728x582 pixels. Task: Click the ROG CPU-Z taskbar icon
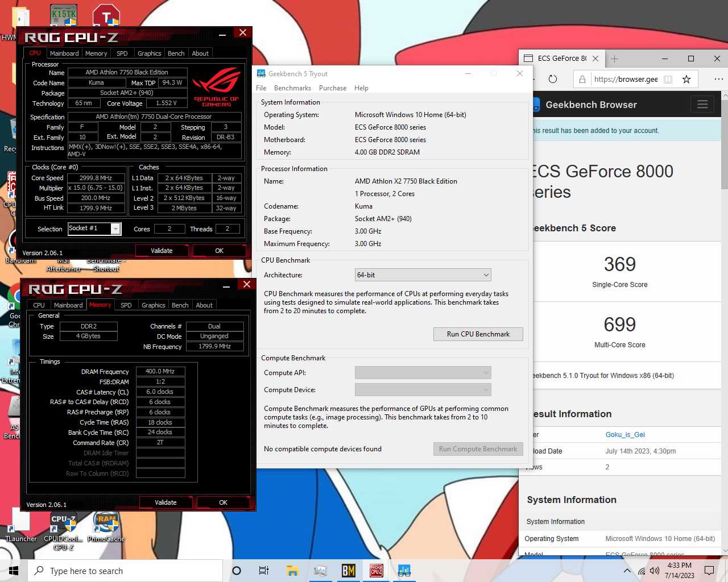377,571
